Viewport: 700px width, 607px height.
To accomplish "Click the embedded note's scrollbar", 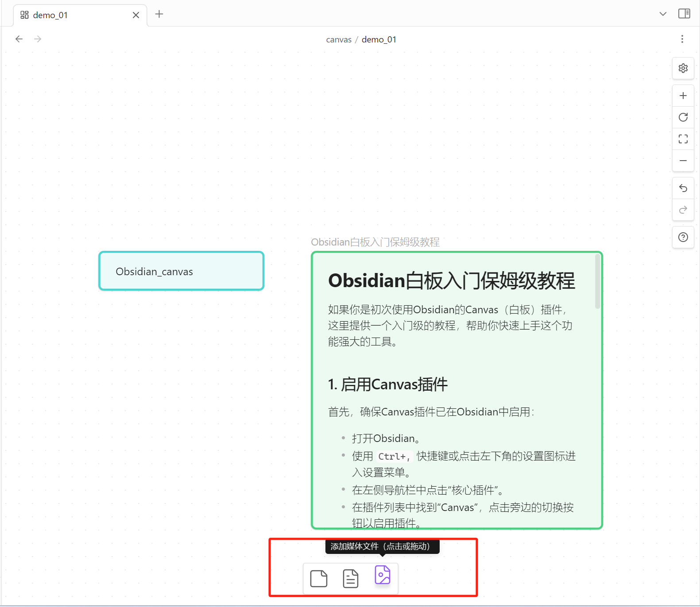I will click(x=598, y=281).
